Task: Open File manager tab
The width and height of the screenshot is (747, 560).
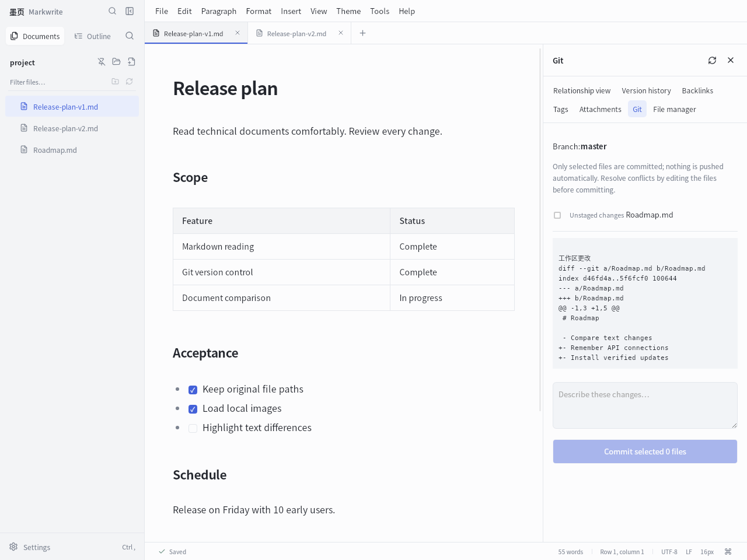Action: tap(675, 109)
